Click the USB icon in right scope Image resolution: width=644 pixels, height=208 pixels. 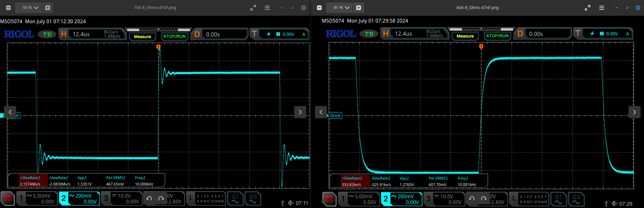tap(606, 204)
